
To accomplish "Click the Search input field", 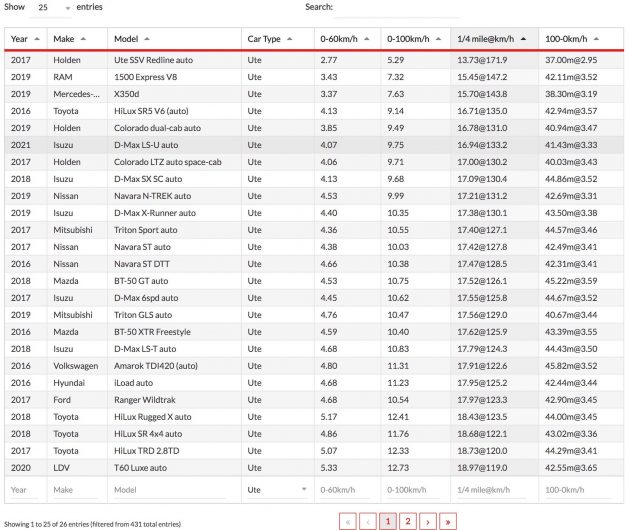I will pyautogui.click(x=397, y=8).
